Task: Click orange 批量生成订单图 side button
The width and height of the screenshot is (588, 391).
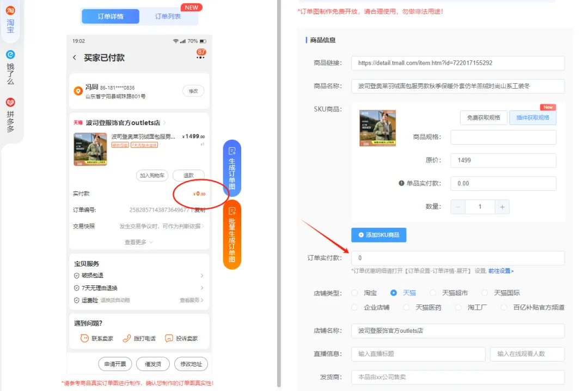Action: click(232, 235)
